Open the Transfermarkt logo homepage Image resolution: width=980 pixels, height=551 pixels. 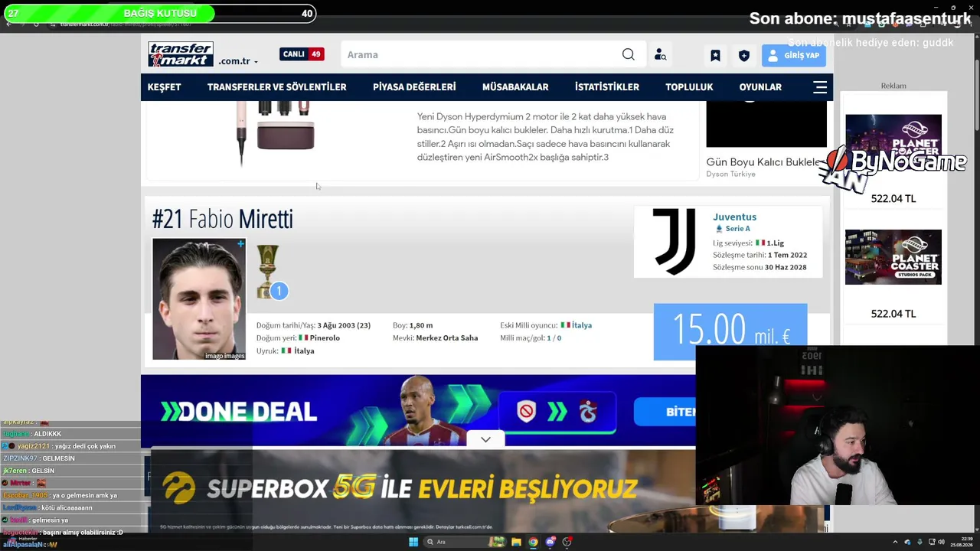[181, 54]
